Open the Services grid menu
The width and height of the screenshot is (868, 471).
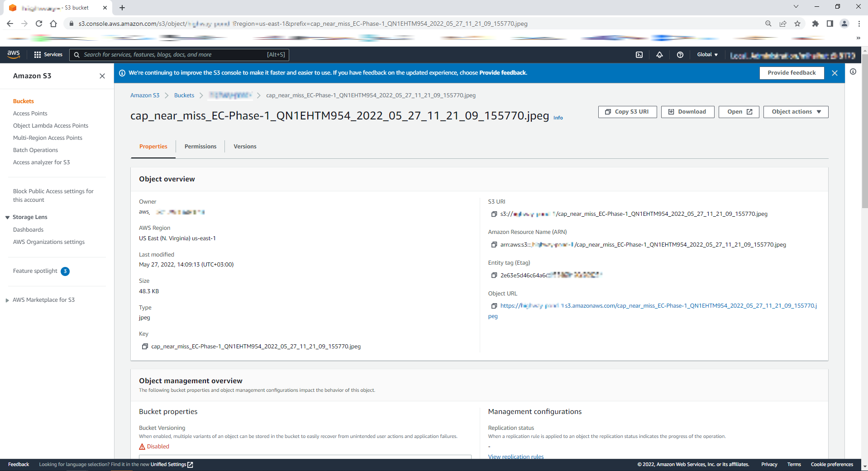(x=48, y=55)
